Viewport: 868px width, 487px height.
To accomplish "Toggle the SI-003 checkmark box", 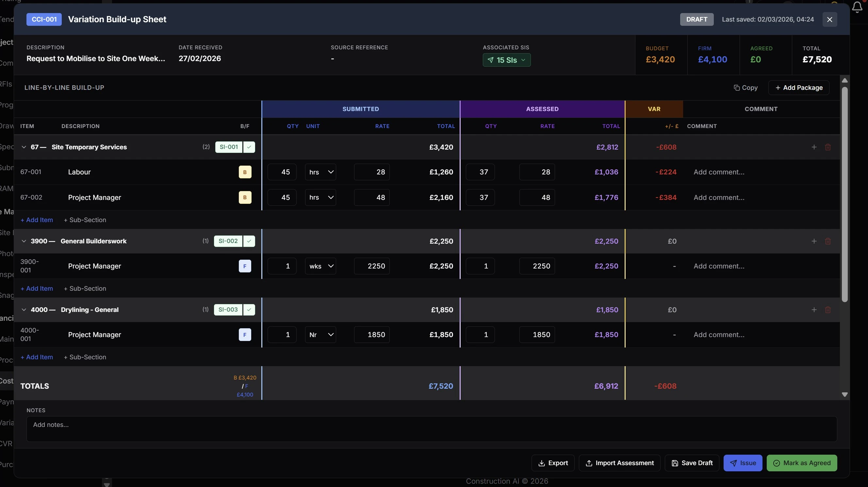I will click(249, 310).
